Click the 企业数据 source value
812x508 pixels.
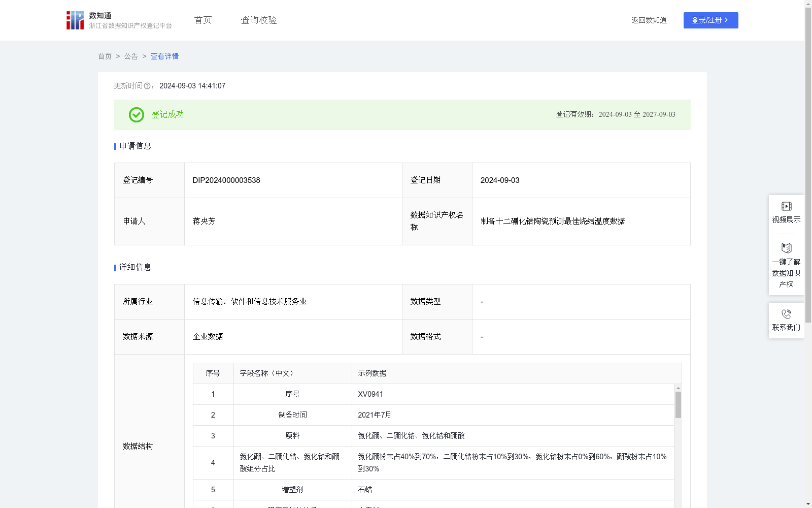(208, 337)
